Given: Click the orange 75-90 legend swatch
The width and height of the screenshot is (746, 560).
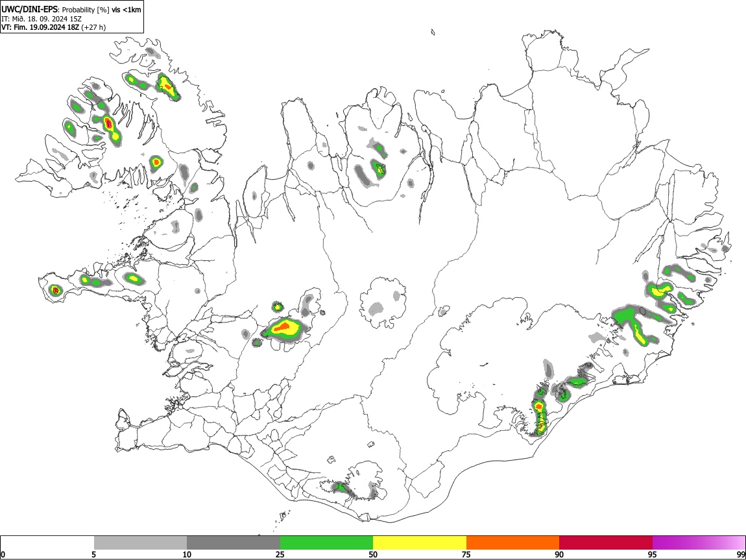Looking at the screenshot, I should pyautogui.click(x=512, y=542).
